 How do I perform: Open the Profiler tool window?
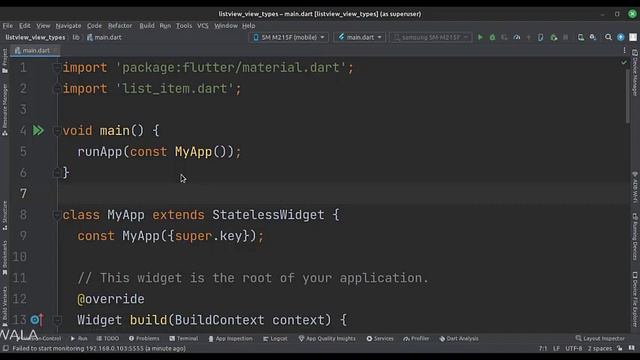tap(416, 338)
